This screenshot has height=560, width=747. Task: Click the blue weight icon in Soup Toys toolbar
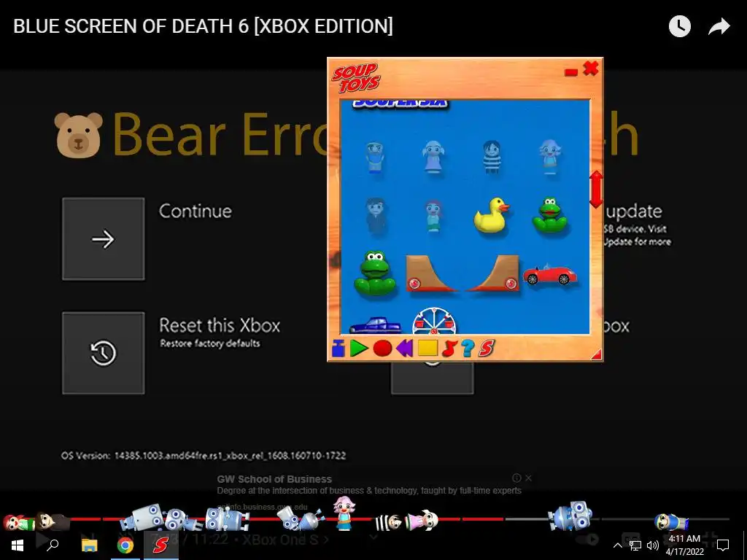pyautogui.click(x=338, y=349)
